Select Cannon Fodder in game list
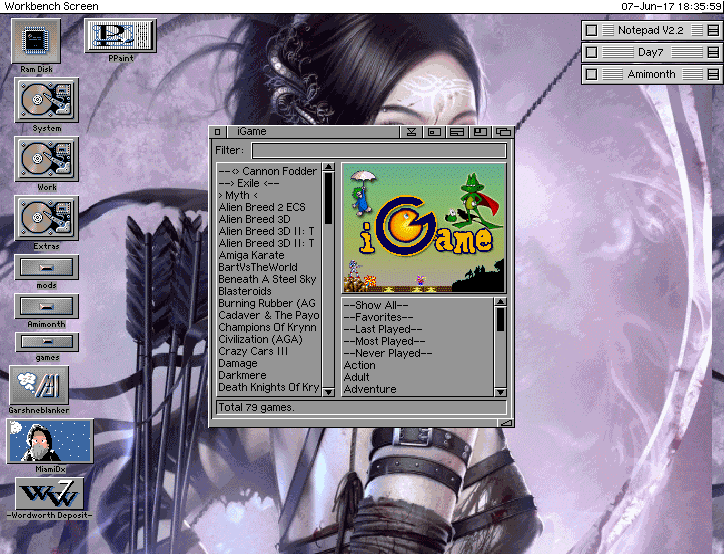The image size is (724, 554). pyautogui.click(x=269, y=171)
